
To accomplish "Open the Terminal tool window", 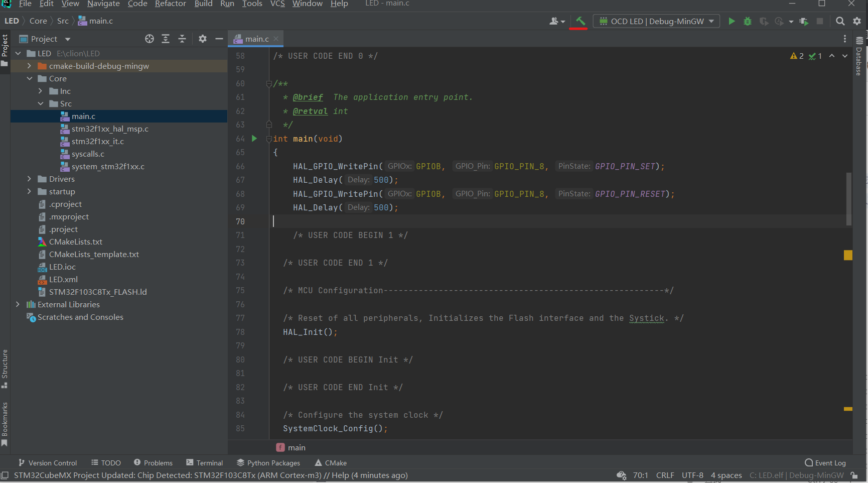I will pyautogui.click(x=204, y=463).
